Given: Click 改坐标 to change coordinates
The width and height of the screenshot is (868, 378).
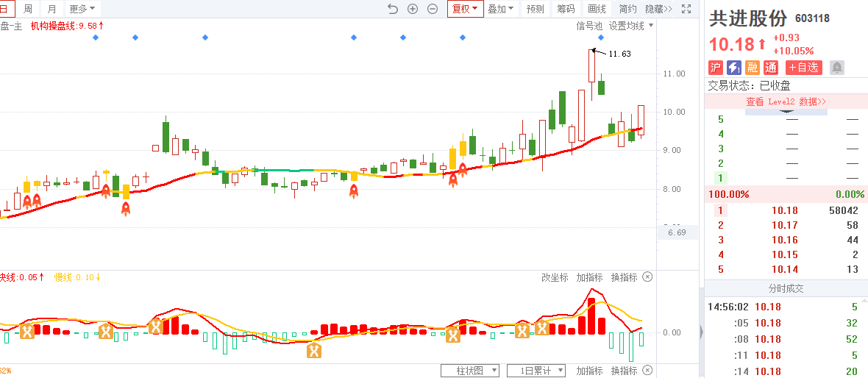Looking at the screenshot, I should click(555, 277).
